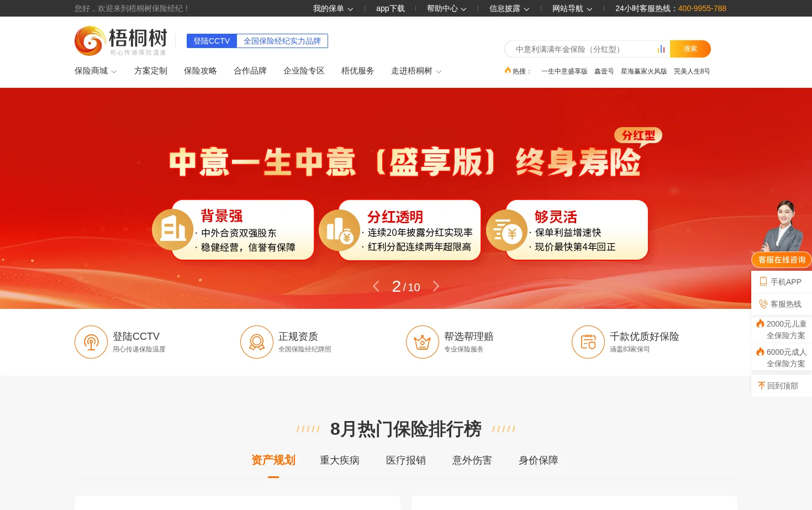Go to next banner slide arrow
This screenshot has width=812, height=510.
coord(436,286)
